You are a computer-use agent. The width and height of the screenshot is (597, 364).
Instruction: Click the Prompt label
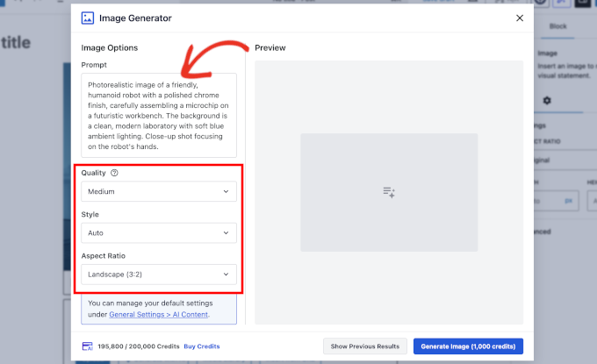(94, 65)
